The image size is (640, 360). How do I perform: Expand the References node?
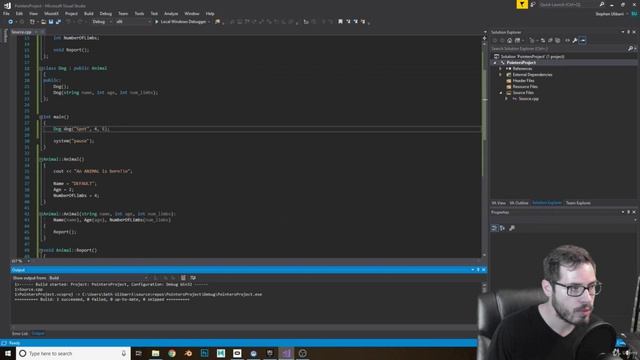coord(500,69)
